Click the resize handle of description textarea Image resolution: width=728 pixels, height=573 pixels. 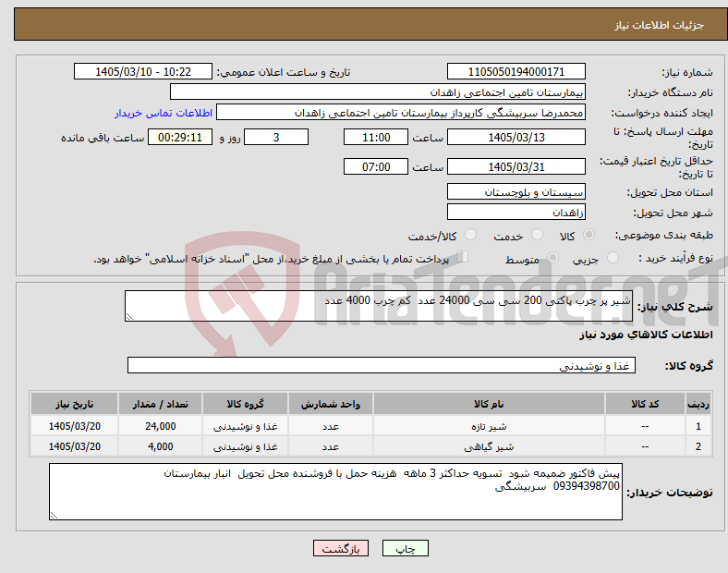(x=129, y=317)
